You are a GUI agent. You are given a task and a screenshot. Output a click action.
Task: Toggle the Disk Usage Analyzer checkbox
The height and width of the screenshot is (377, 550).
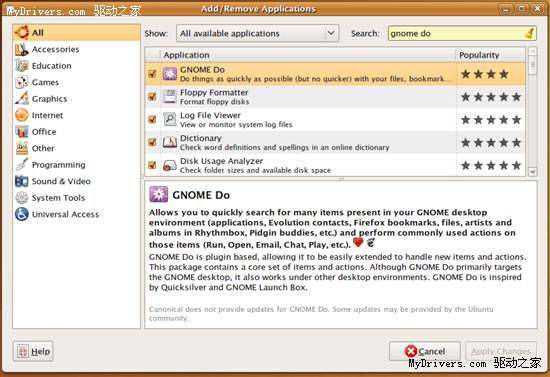coord(152,165)
